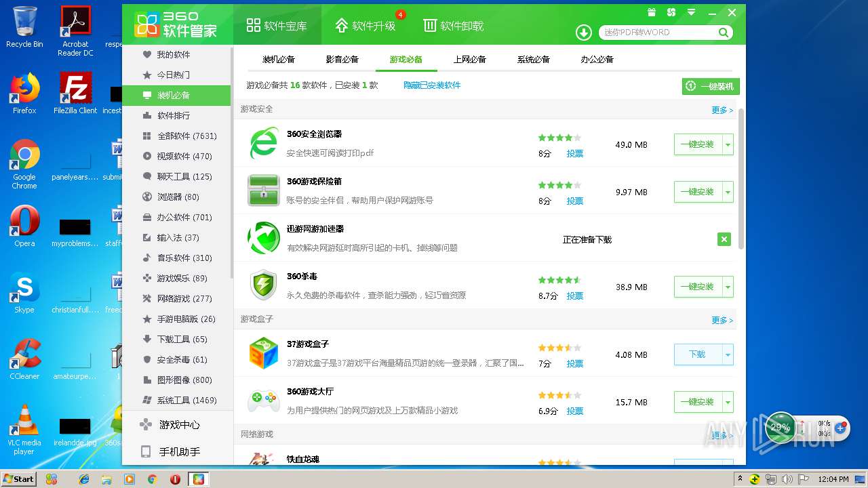The height and width of the screenshot is (488, 868).
Task: Click the 360杀毒 shield icon
Action: click(263, 285)
